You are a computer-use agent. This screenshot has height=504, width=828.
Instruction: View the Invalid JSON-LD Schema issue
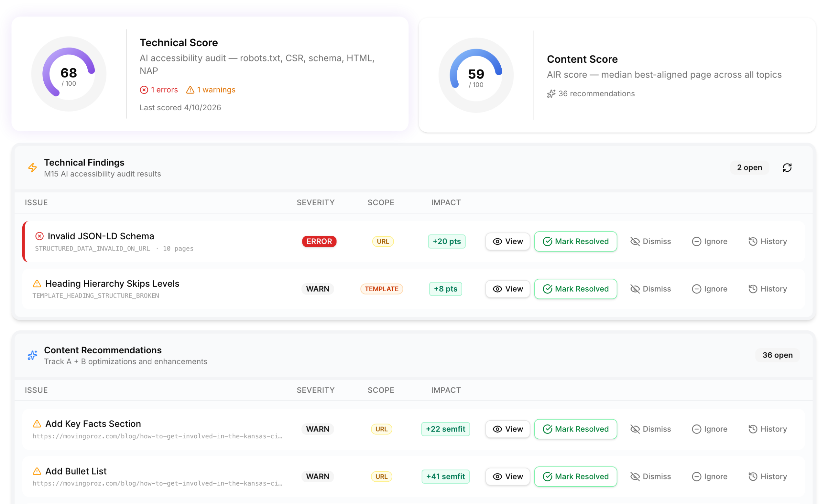(x=507, y=241)
